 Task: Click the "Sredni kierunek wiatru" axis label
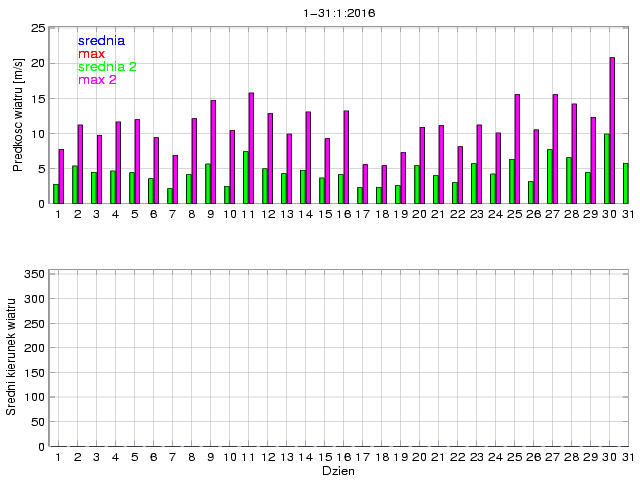tap(11, 356)
